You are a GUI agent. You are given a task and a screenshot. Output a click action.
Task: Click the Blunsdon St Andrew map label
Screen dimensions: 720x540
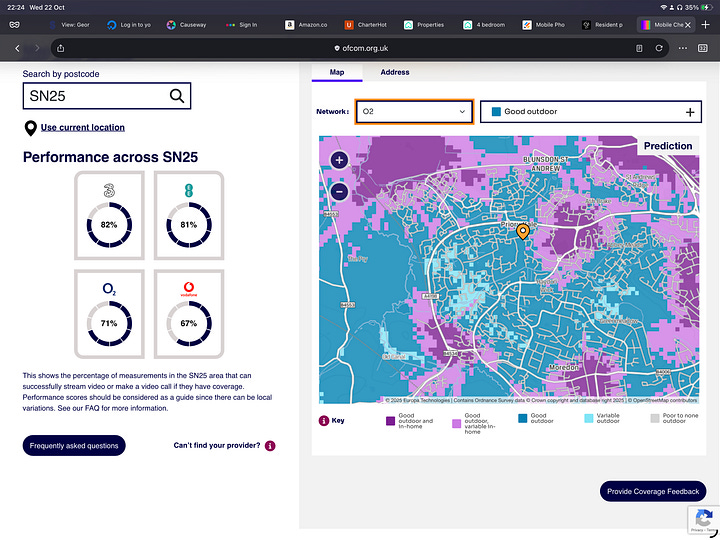pos(546,164)
